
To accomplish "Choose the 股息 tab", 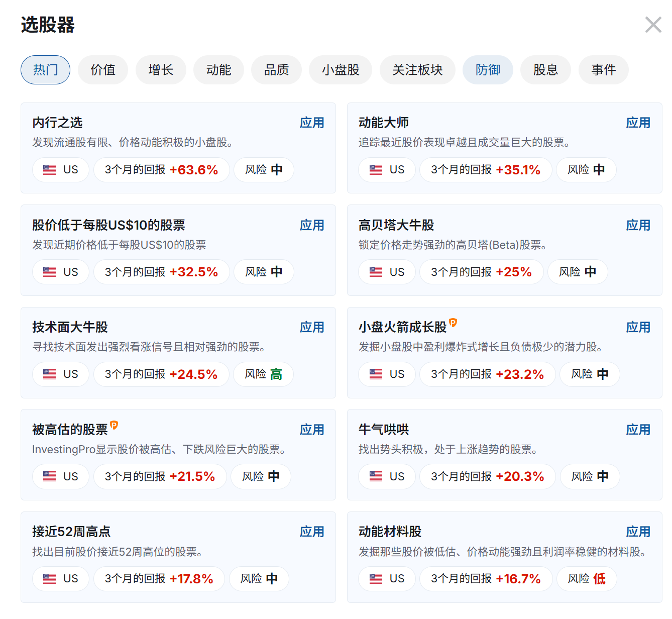I will 545,70.
